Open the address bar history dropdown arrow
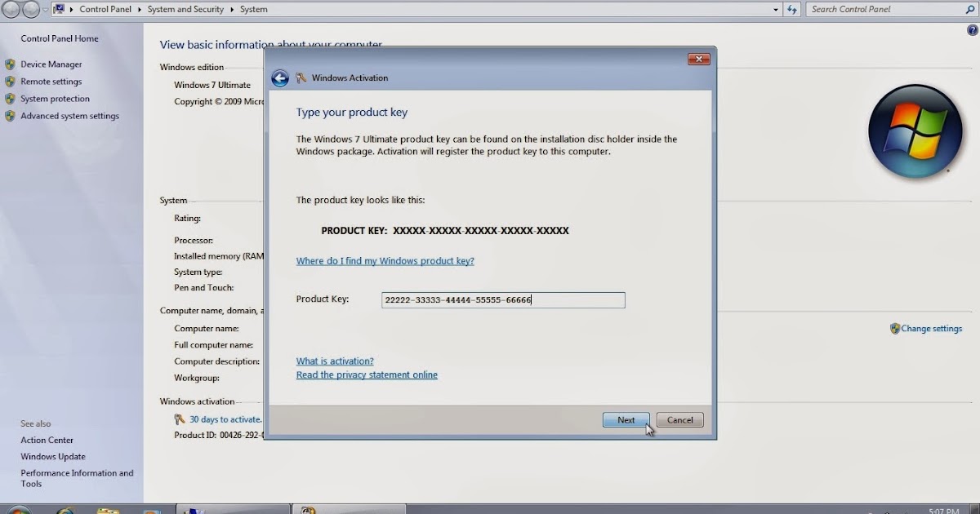 point(776,10)
